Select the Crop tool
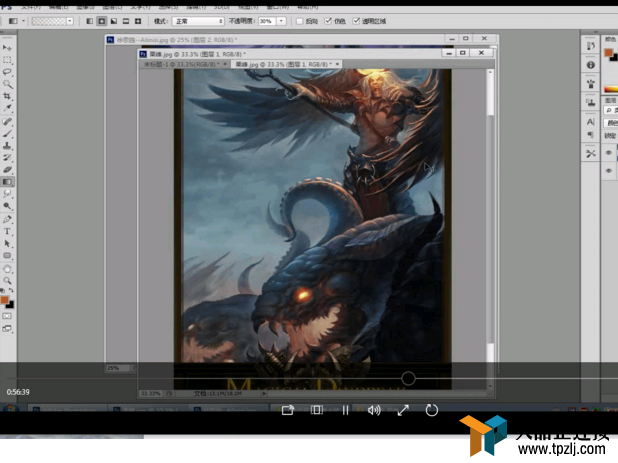618x463 pixels. pos(7,96)
